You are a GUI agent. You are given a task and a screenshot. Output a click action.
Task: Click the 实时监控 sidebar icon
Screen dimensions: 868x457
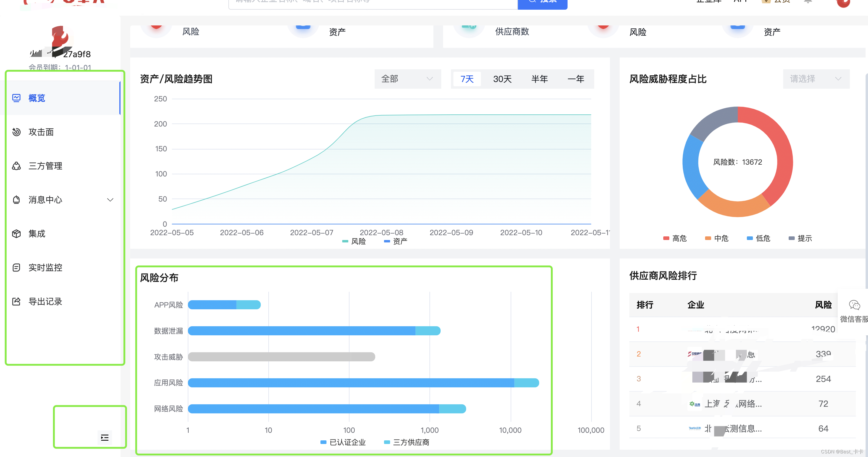16,268
